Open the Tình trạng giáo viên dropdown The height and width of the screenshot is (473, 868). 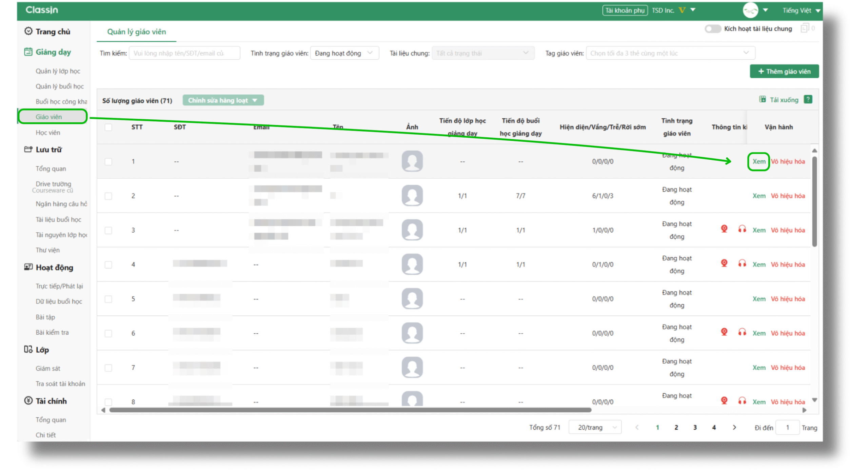(x=344, y=53)
